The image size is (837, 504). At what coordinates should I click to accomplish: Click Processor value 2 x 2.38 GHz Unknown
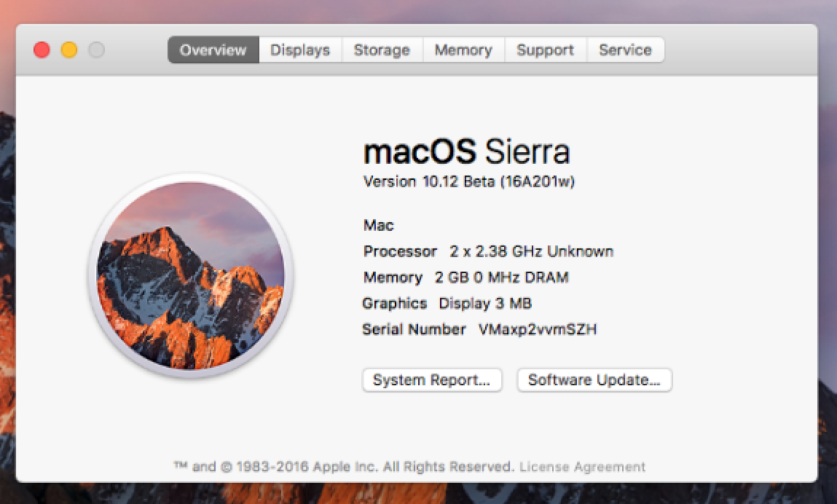tap(532, 251)
